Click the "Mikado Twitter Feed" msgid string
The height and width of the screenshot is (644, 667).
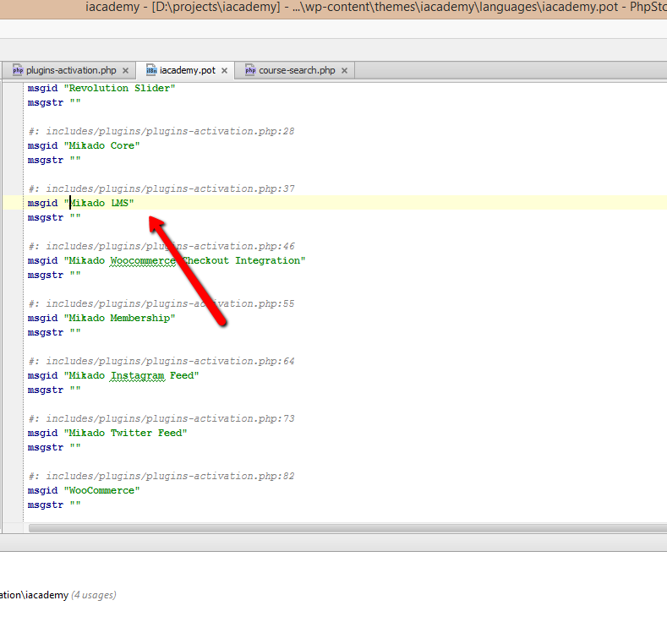125,433
